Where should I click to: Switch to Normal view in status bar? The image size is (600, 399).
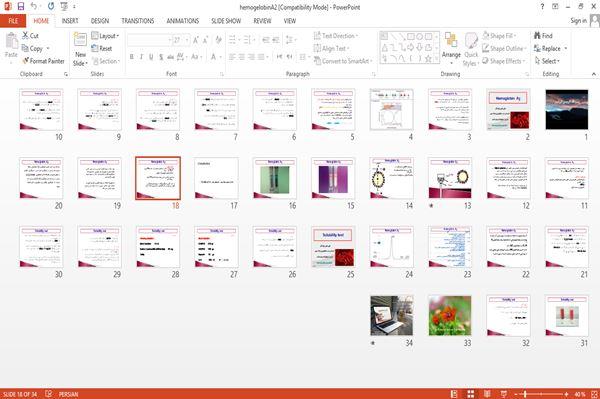pyautogui.click(x=454, y=394)
